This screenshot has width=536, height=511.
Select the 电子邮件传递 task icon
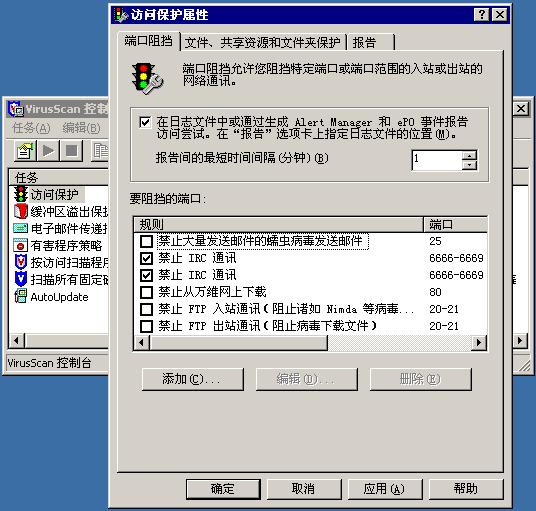coord(21,228)
